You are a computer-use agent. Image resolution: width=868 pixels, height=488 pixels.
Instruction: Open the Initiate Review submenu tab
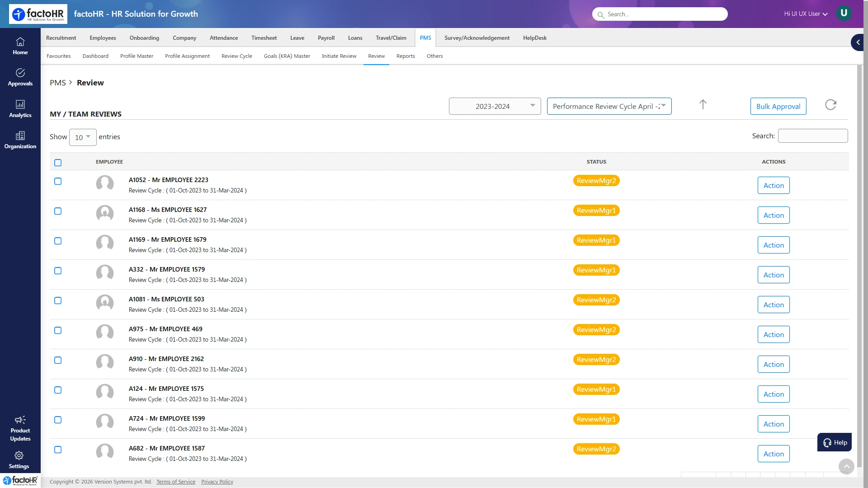339,56
